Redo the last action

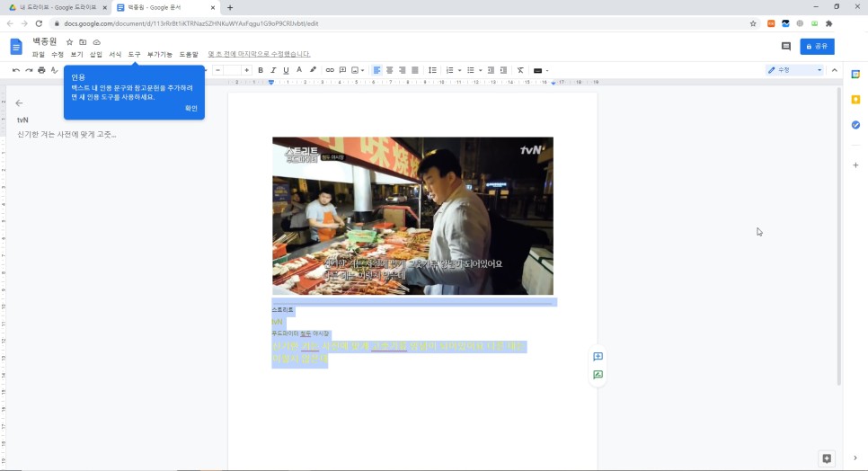coord(29,70)
